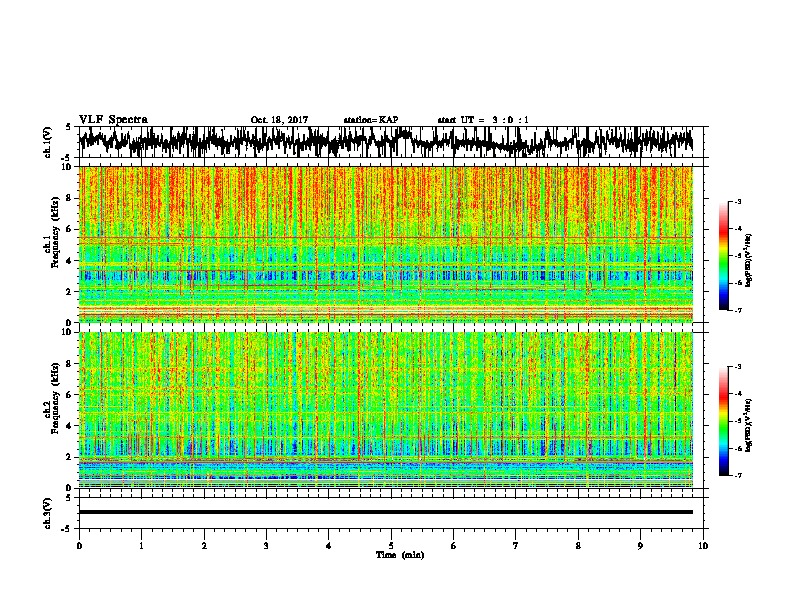792x612 pixels.
Task: Click the ch.1 color bar log(PSD) unit label
Action: [748, 260]
